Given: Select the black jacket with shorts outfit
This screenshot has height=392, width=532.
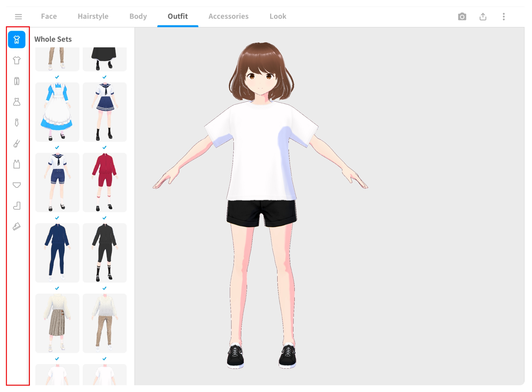Looking at the screenshot, I should pos(105,253).
